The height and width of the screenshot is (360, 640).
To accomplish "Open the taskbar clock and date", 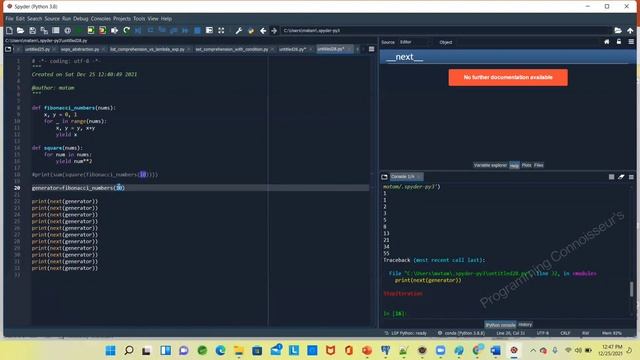I will (x=612, y=350).
